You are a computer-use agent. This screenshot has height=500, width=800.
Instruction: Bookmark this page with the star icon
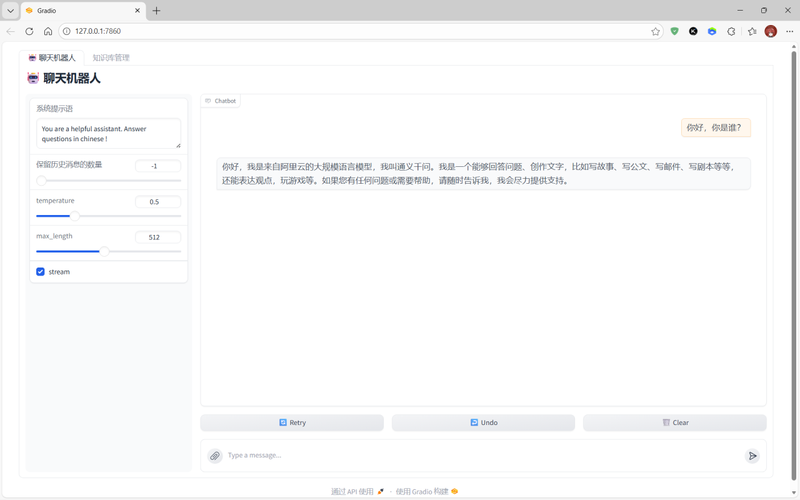(x=655, y=32)
